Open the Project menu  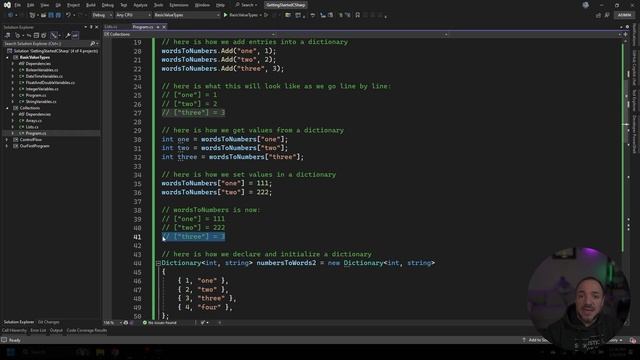[x=73, y=5]
